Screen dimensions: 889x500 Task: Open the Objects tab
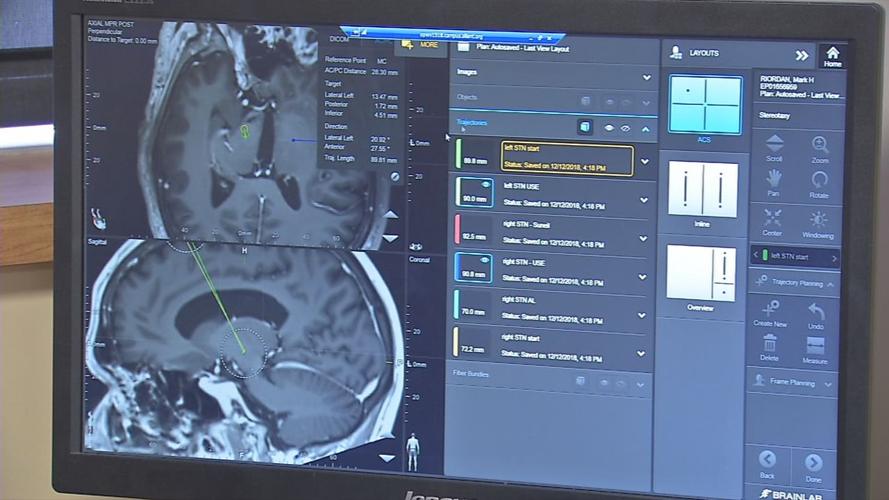(x=467, y=98)
